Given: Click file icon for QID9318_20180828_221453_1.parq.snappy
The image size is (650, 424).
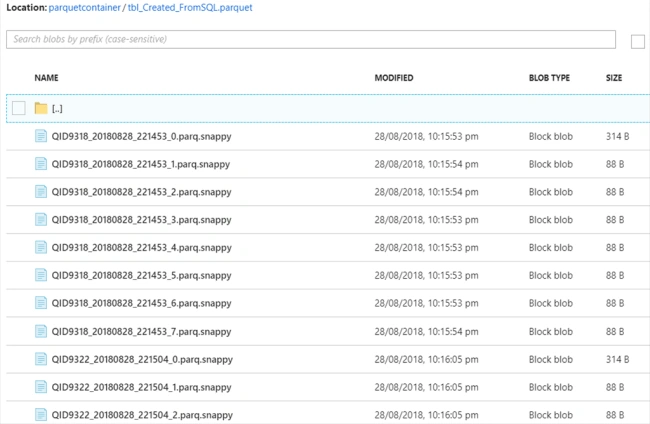Looking at the screenshot, I should point(41,164).
